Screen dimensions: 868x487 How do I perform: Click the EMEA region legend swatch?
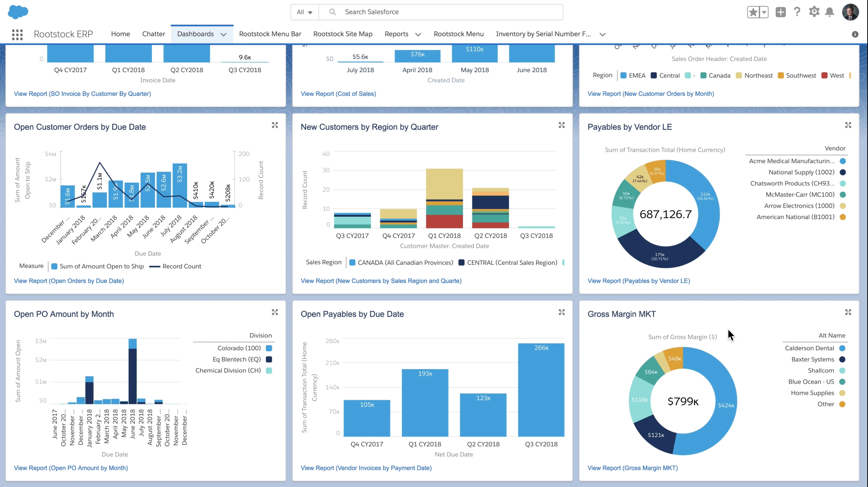point(623,75)
